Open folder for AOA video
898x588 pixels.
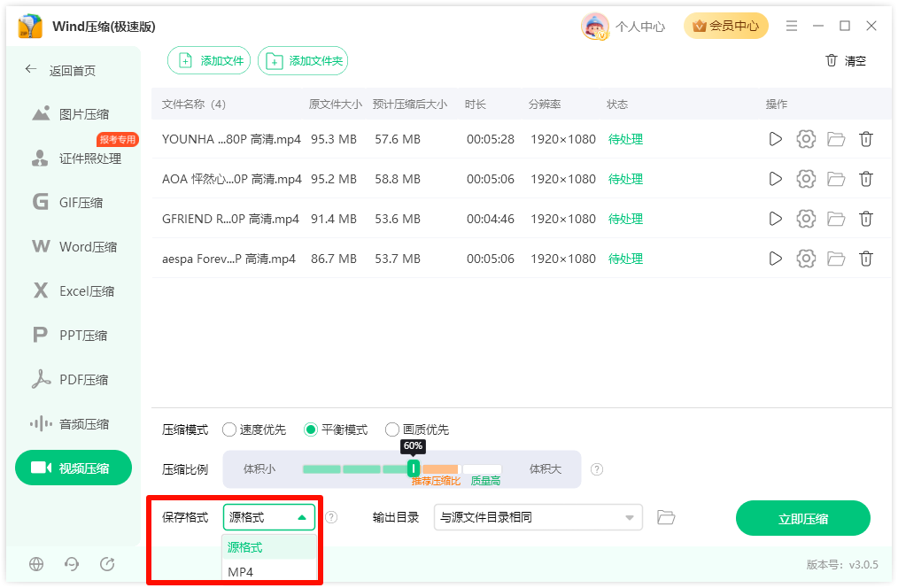pyautogui.click(x=836, y=179)
